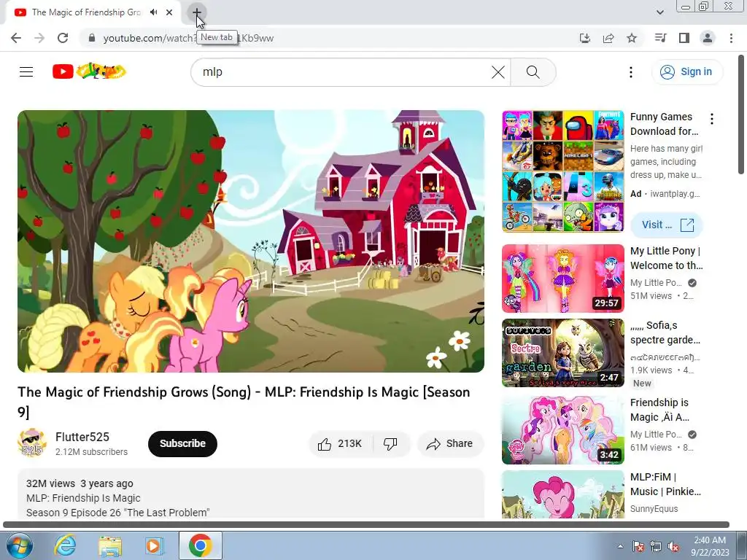Like the video with 213K thumbs up
This screenshot has height=560, width=747.
tap(341, 444)
